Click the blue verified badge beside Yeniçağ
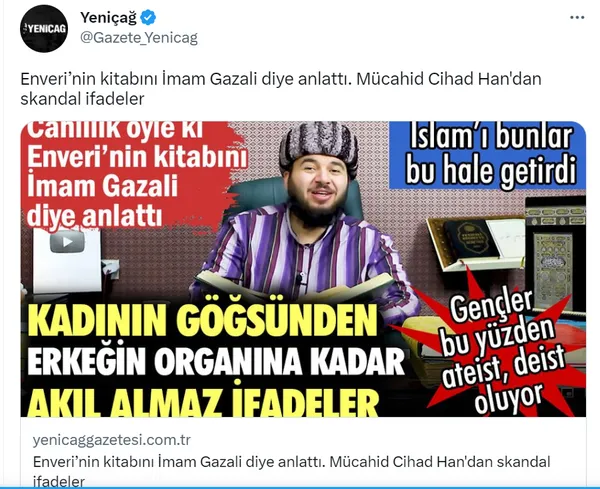Image resolution: width=600 pixels, height=489 pixels. tap(148, 17)
